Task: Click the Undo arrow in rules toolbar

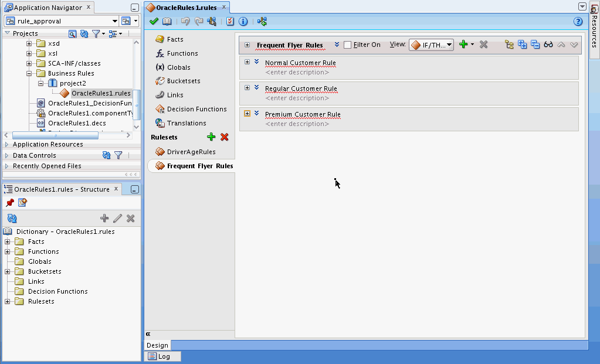Action: pyautogui.click(x=185, y=22)
